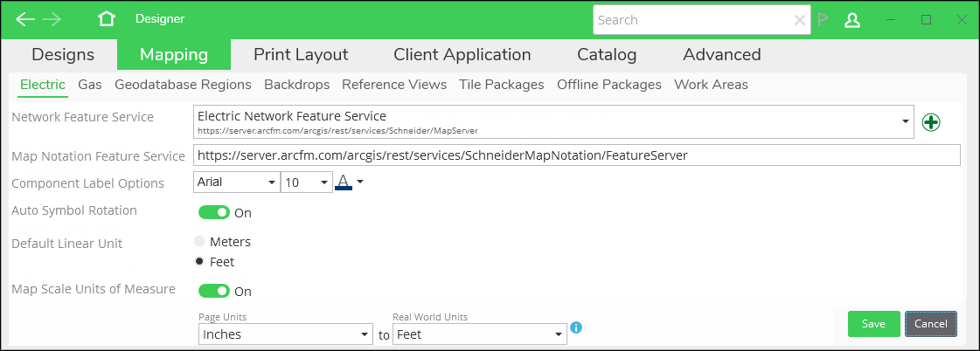Go to the Home icon
Screen dimensions: 980x351
[x=107, y=19]
